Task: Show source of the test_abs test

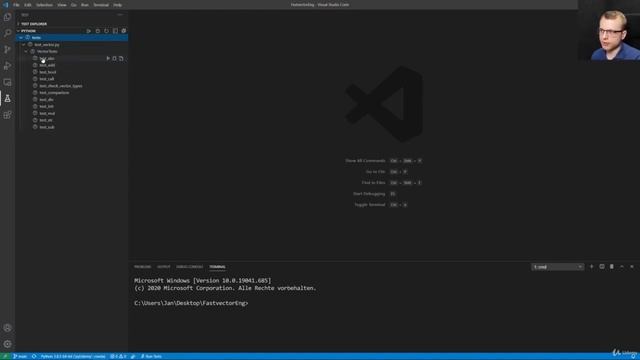Action: [121, 58]
